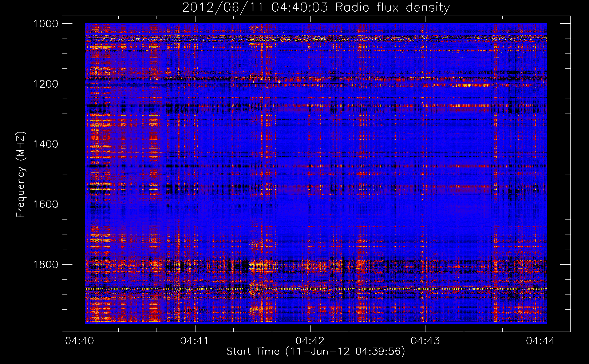Click the 04:42 time axis label
This screenshot has width=589, height=364.
coord(310,341)
